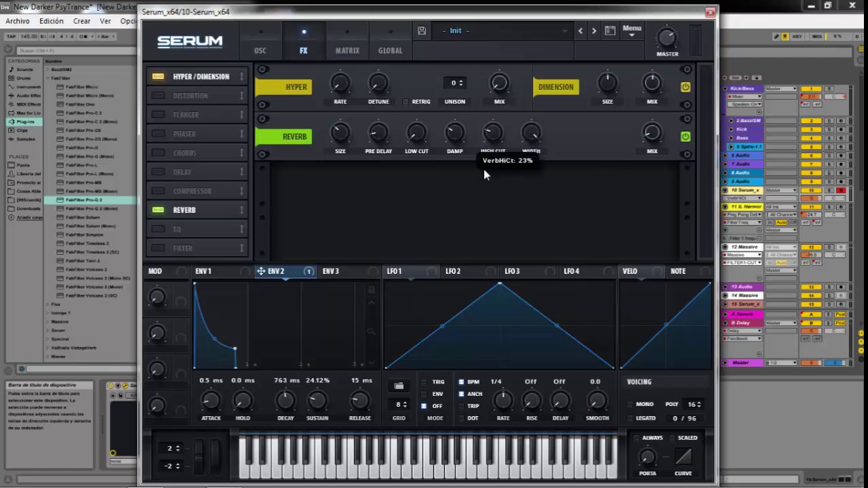
Task: Click the Reverb Mix knob
Action: click(652, 133)
